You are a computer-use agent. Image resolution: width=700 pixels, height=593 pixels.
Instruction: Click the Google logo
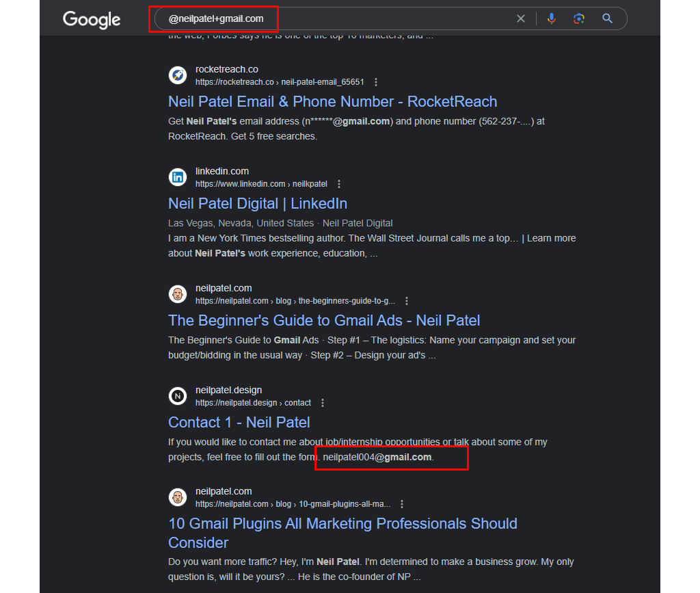click(91, 20)
